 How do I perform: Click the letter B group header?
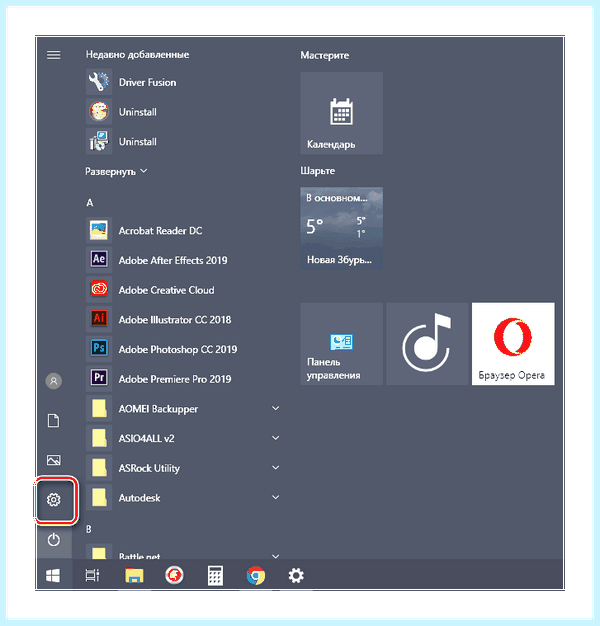pyautogui.click(x=89, y=529)
